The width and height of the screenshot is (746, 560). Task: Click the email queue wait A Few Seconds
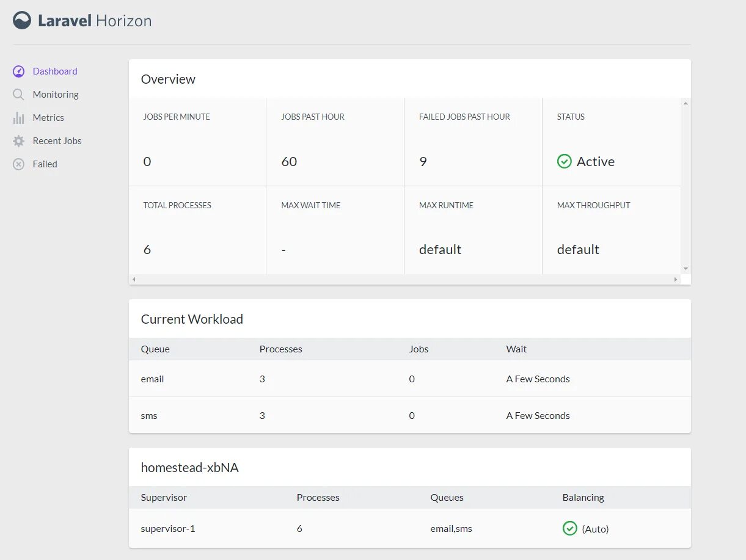[538, 379]
